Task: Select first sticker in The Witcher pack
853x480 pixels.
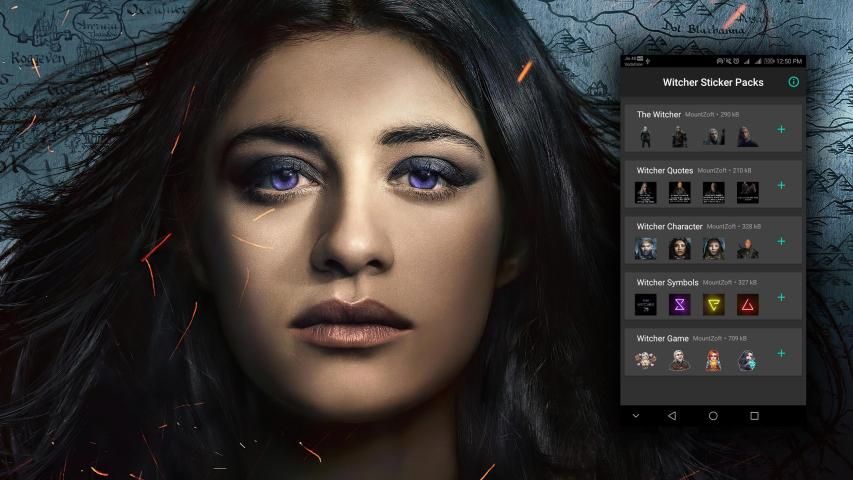Action: click(646, 137)
